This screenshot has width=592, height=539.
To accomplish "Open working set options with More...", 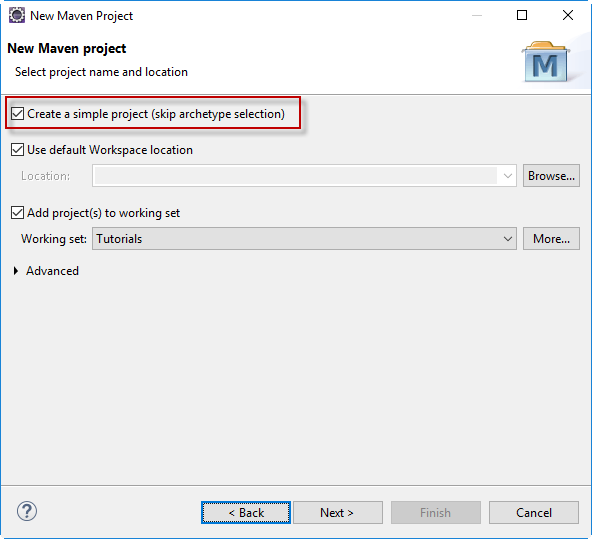I will click(x=551, y=239).
